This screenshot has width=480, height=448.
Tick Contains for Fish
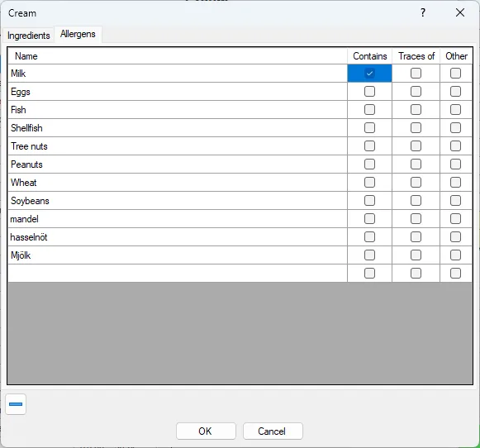click(369, 110)
